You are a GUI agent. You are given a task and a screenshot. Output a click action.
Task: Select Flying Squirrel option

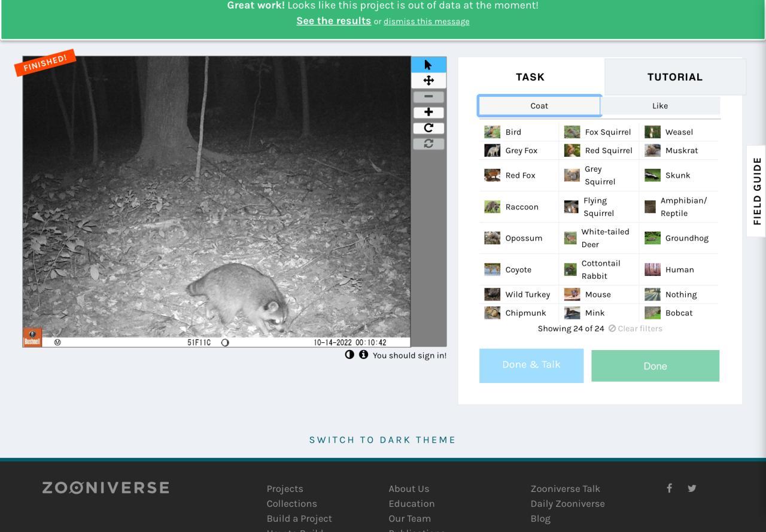coord(599,206)
